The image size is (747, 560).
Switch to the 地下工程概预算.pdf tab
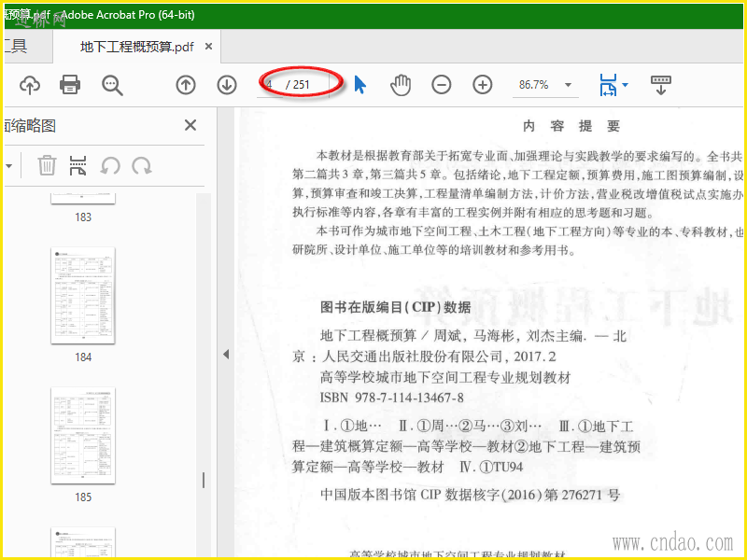pyautogui.click(x=137, y=47)
